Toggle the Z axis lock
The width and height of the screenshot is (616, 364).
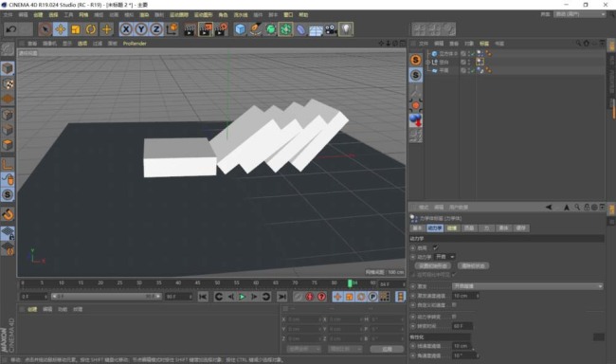(156, 29)
